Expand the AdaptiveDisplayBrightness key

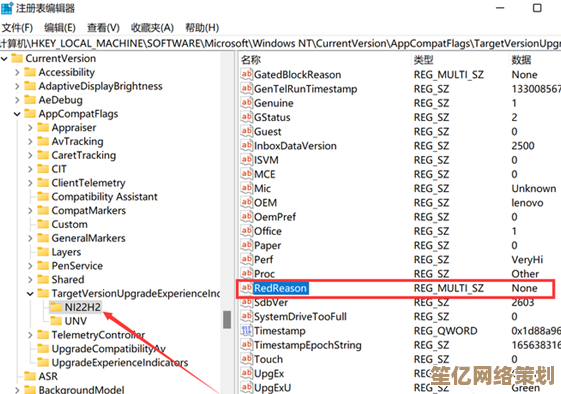[x=17, y=86]
